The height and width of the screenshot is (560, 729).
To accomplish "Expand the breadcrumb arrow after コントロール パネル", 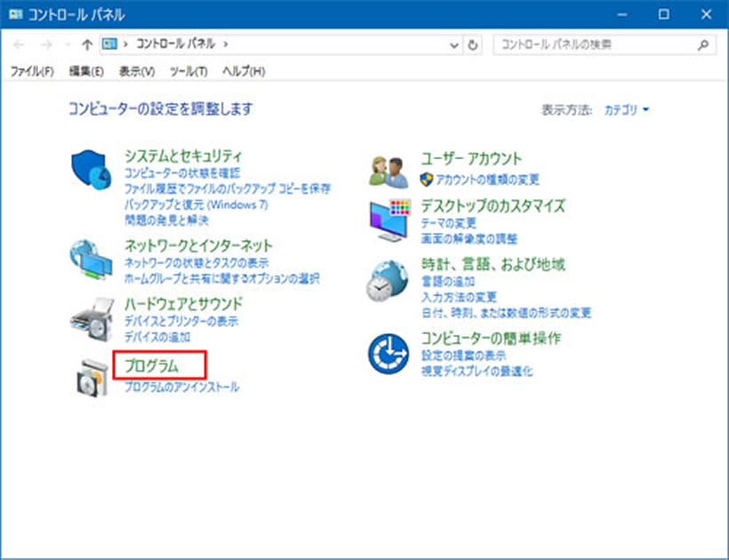I will (x=226, y=44).
